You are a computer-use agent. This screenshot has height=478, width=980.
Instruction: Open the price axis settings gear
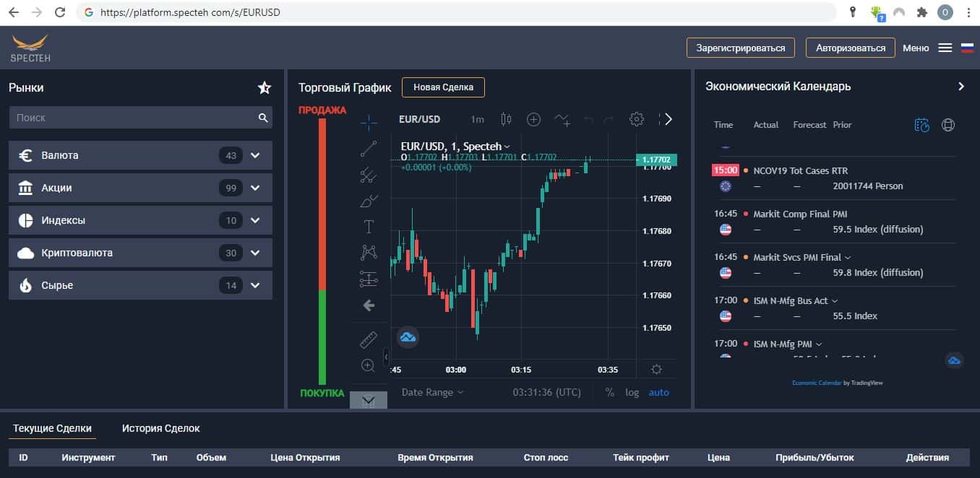pyautogui.click(x=656, y=369)
